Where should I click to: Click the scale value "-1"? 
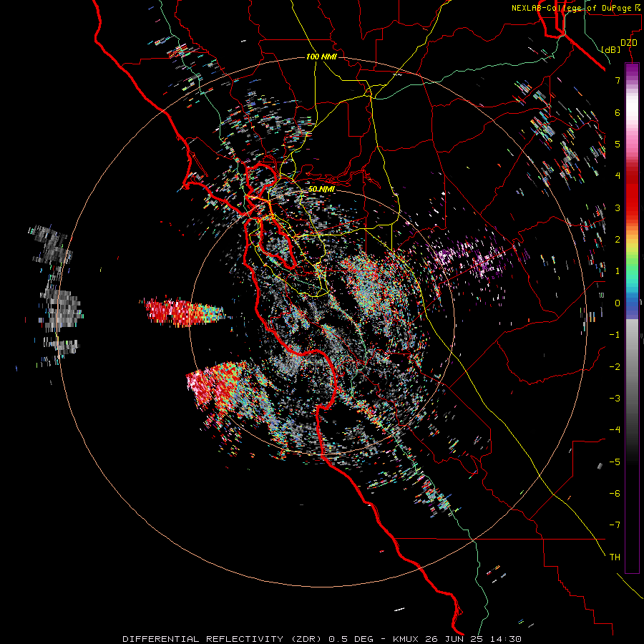click(x=615, y=335)
